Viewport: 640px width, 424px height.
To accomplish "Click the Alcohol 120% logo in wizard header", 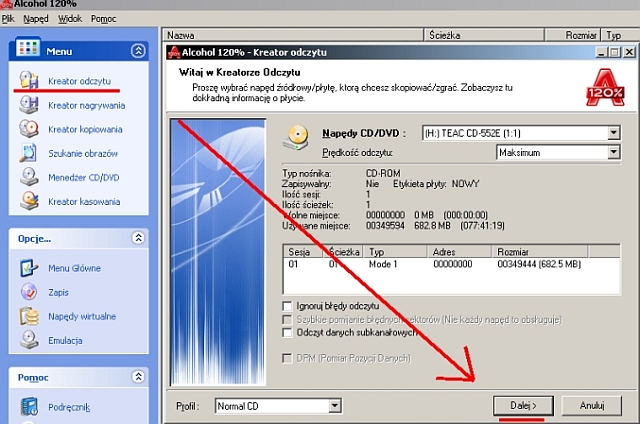I will [x=606, y=87].
